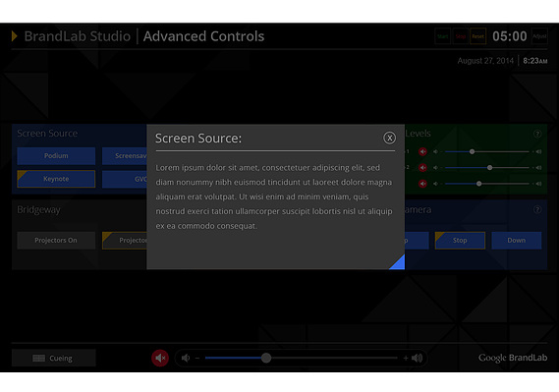Click the master volume slider handle
The height and width of the screenshot is (392, 559).
(266, 358)
